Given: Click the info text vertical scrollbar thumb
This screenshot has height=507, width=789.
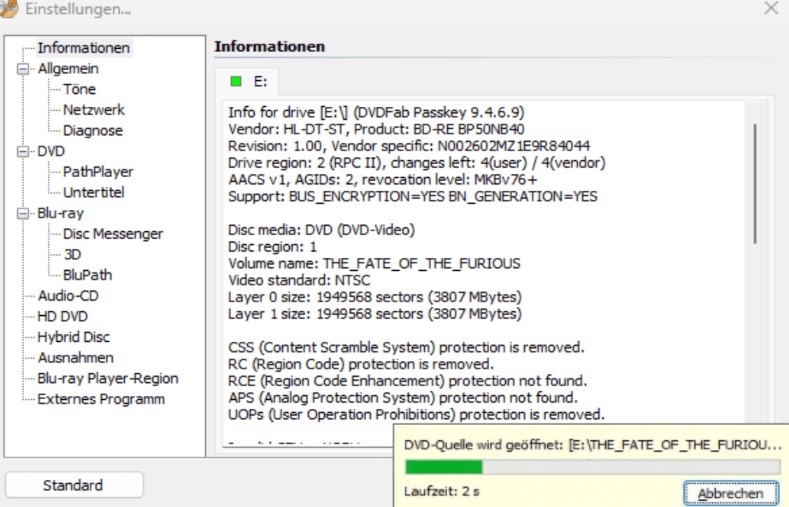Looking at the screenshot, I should point(755,184).
